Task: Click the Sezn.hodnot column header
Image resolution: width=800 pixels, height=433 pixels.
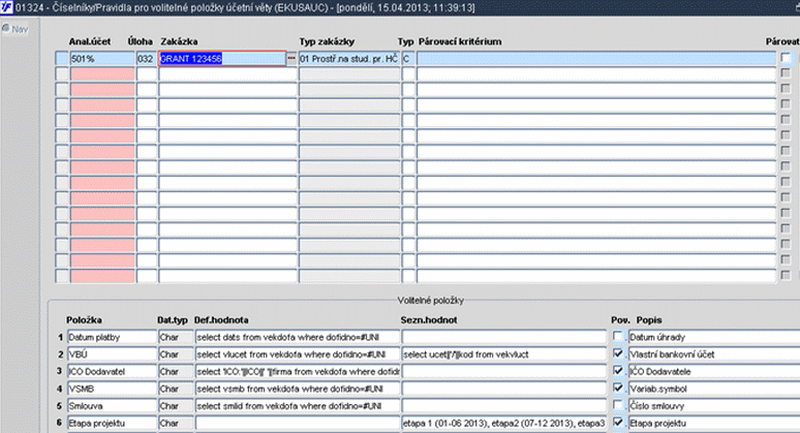Action: pos(429,320)
